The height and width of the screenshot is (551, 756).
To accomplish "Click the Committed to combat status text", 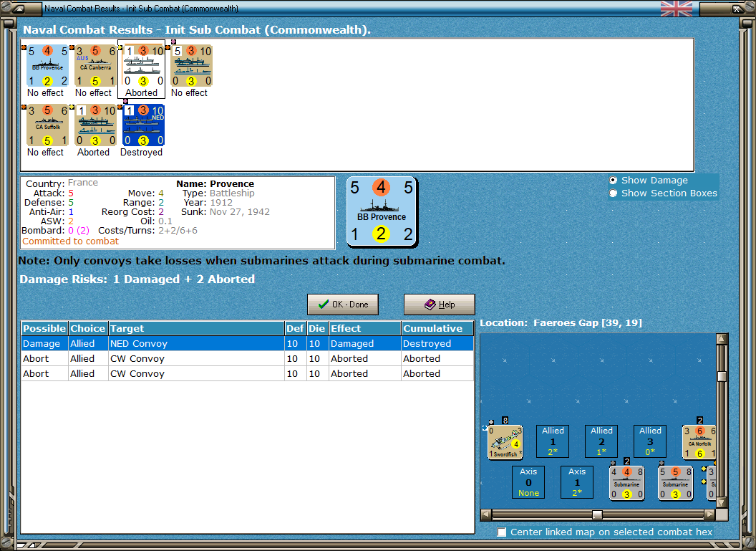I will 70,241.
